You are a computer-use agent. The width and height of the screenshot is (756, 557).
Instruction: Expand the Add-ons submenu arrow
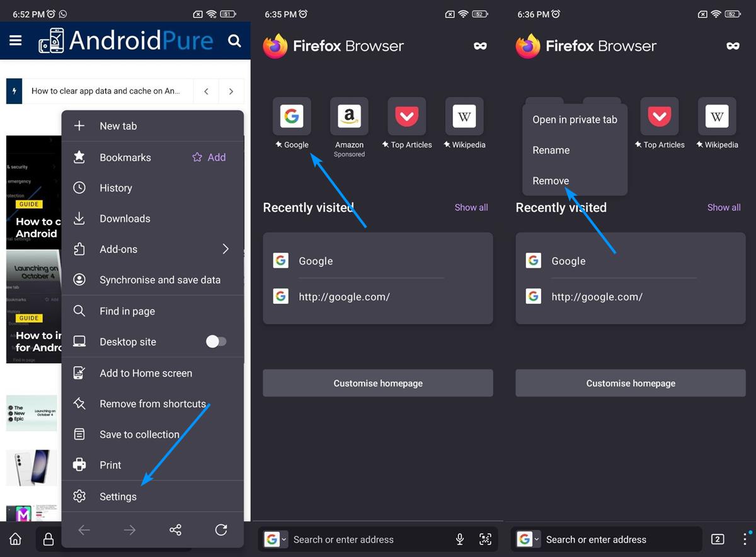[225, 249]
